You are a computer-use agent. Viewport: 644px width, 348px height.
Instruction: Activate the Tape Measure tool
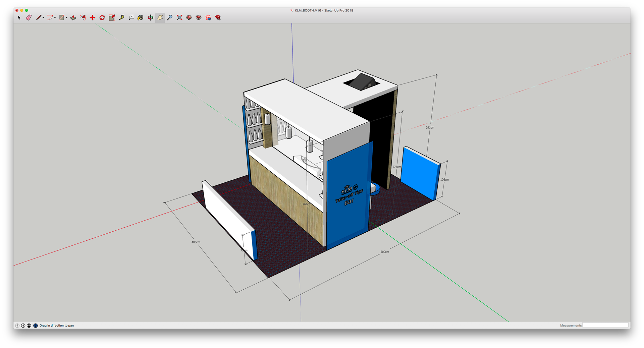(x=121, y=17)
